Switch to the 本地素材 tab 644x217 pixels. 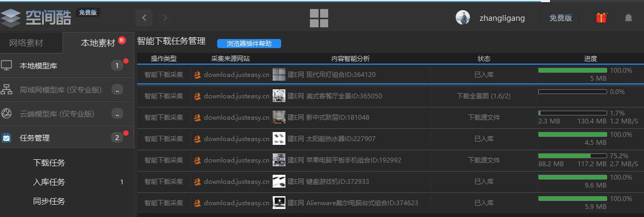(x=98, y=43)
